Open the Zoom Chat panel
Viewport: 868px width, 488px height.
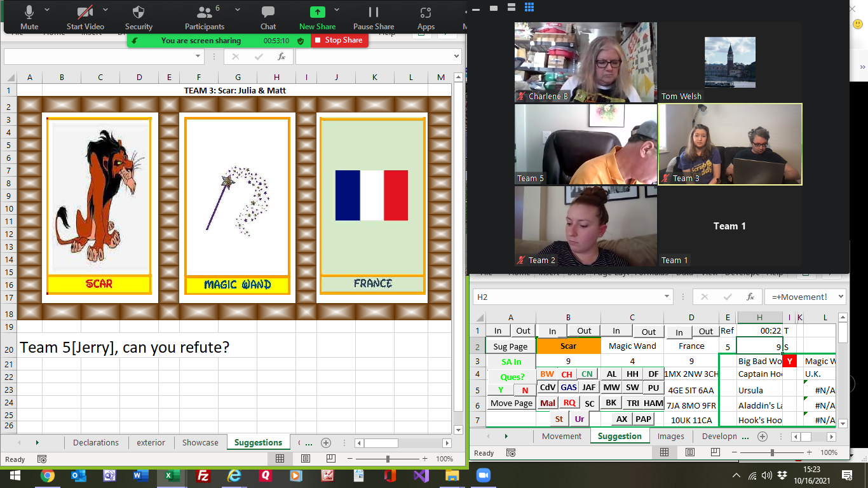click(268, 12)
